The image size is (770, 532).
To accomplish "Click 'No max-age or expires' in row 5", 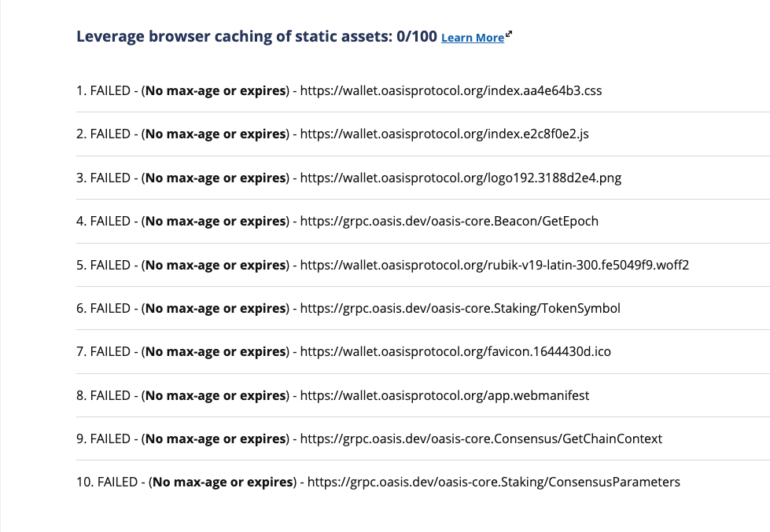I will pos(216,265).
